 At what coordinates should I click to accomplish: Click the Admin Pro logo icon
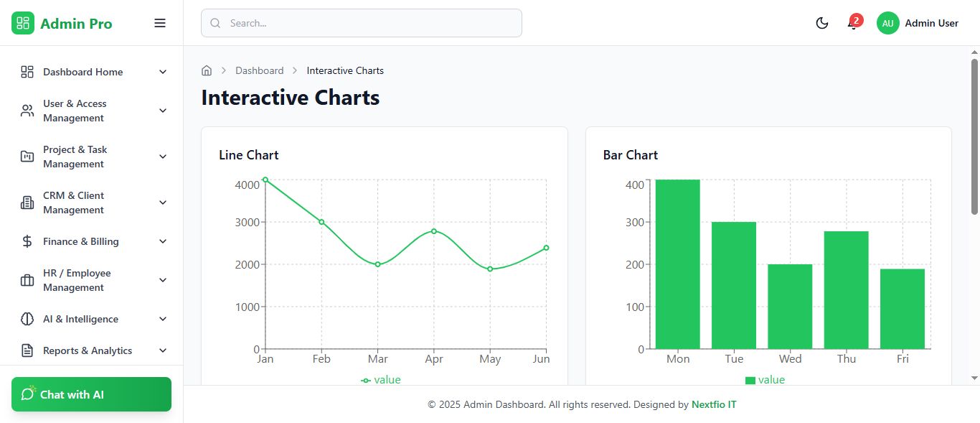(23, 23)
